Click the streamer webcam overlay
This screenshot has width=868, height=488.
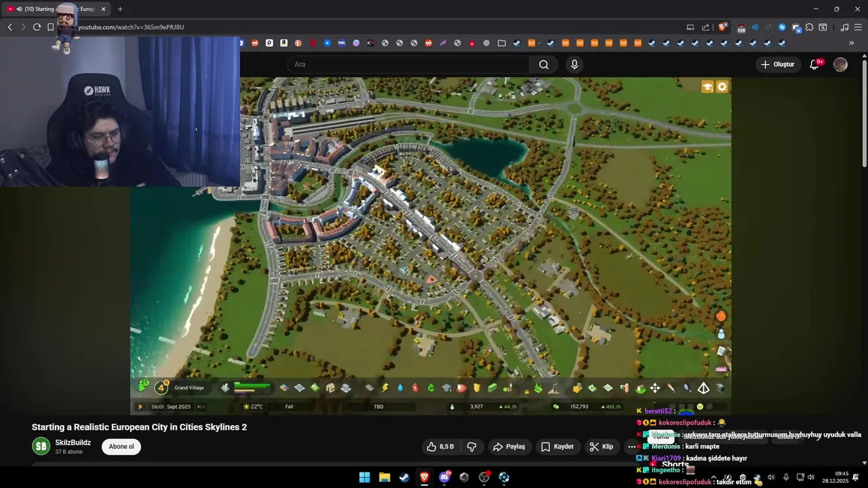pyautogui.click(x=119, y=112)
